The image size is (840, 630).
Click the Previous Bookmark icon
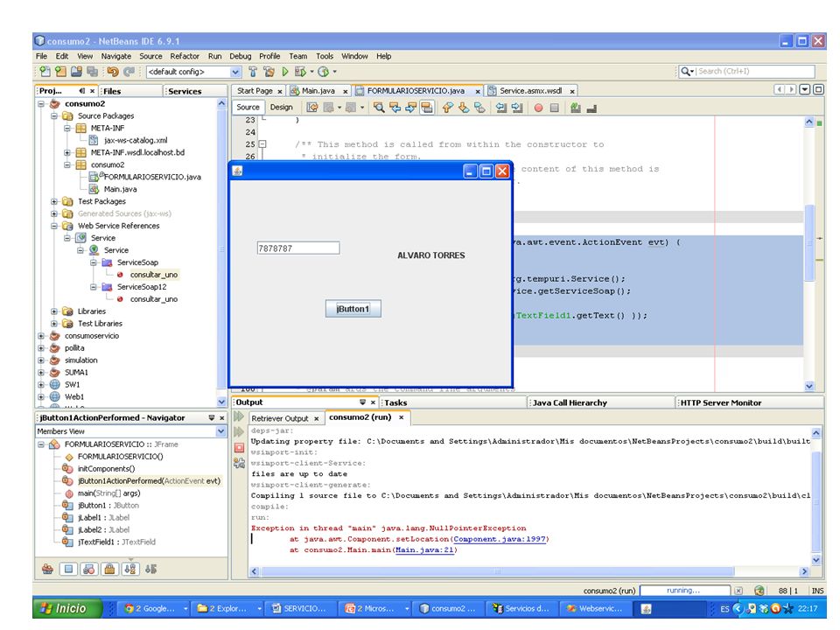tap(447, 108)
